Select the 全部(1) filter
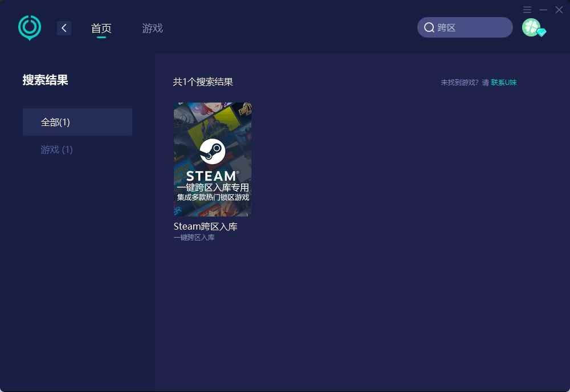 [x=78, y=122]
